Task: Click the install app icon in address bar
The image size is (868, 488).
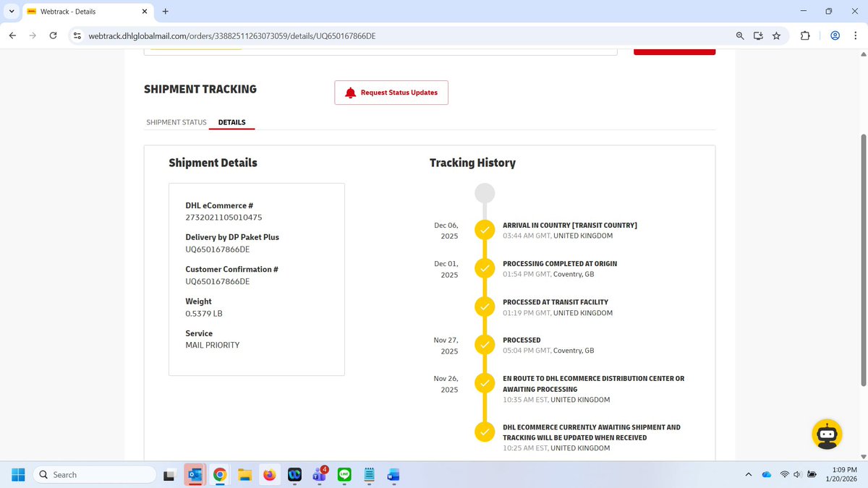Action: (x=758, y=35)
